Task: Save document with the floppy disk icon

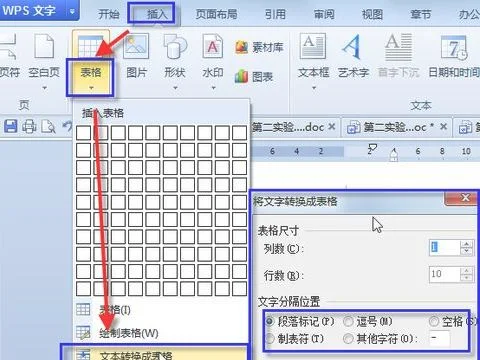Action: (10, 127)
